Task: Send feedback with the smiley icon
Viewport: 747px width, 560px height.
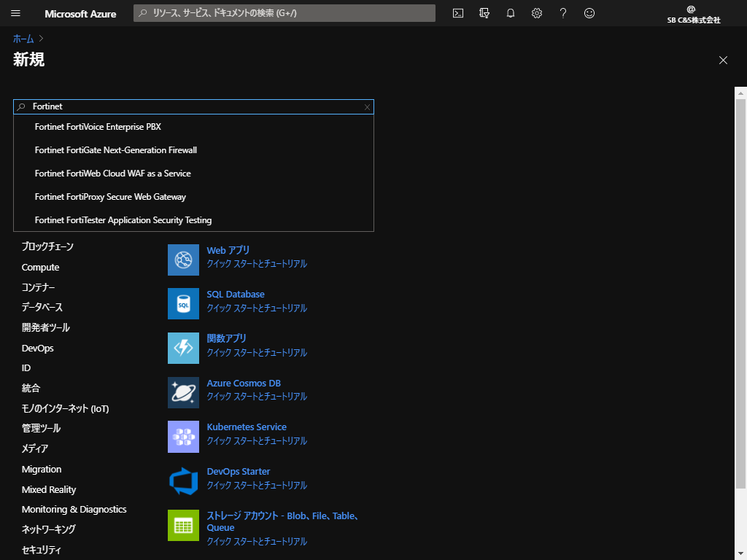Action: click(x=589, y=13)
